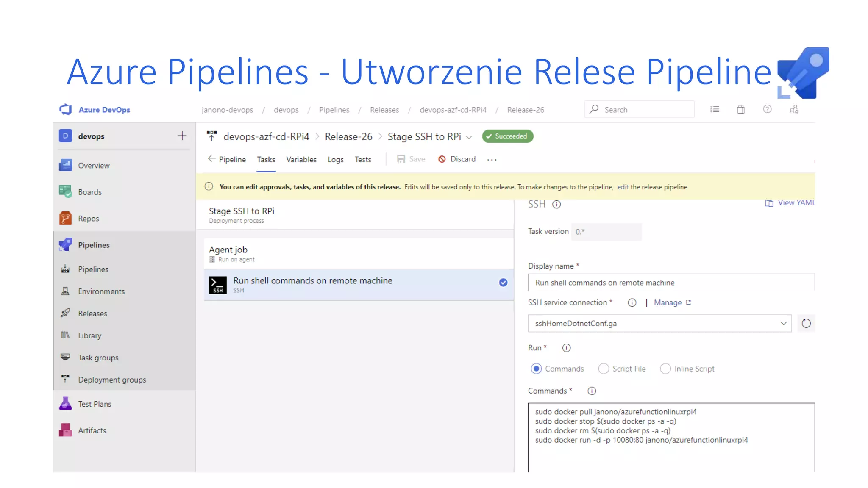Click the search magnifier icon
The width and height of the screenshot is (868, 488).
pos(594,109)
